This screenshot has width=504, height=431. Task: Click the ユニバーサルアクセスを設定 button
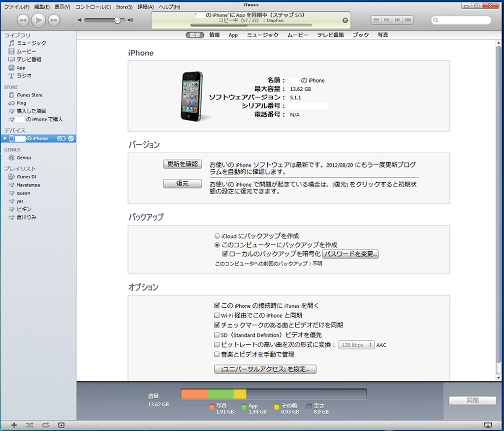pyautogui.click(x=265, y=369)
